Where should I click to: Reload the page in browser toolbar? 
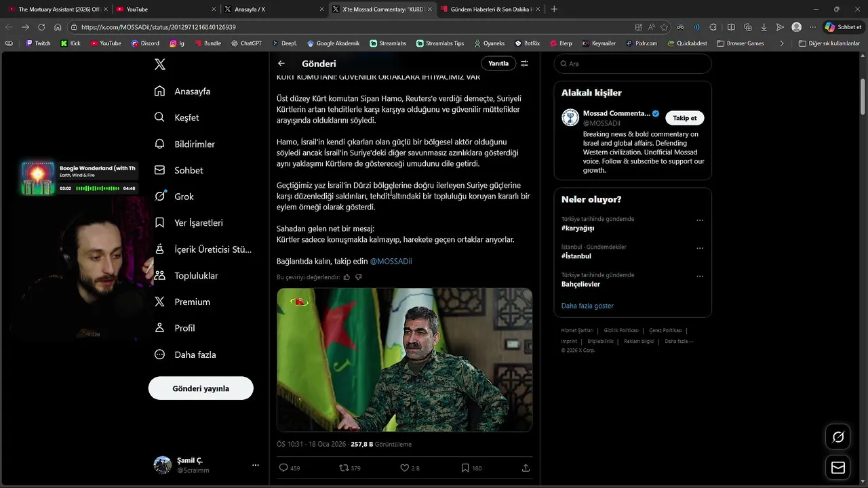coord(41,27)
